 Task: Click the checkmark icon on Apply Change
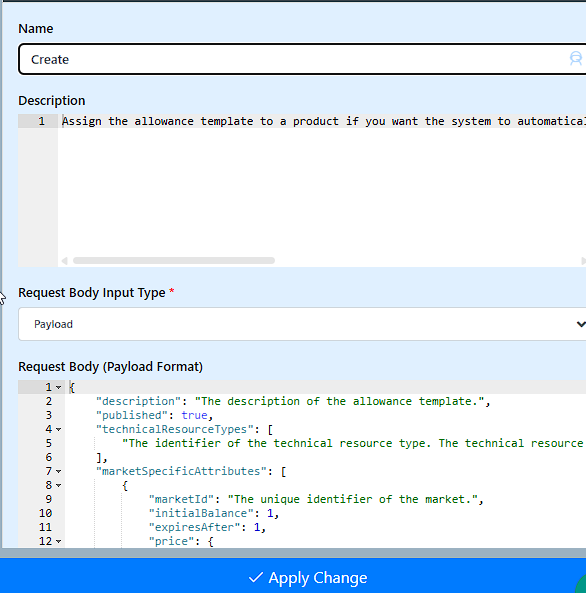(x=256, y=577)
